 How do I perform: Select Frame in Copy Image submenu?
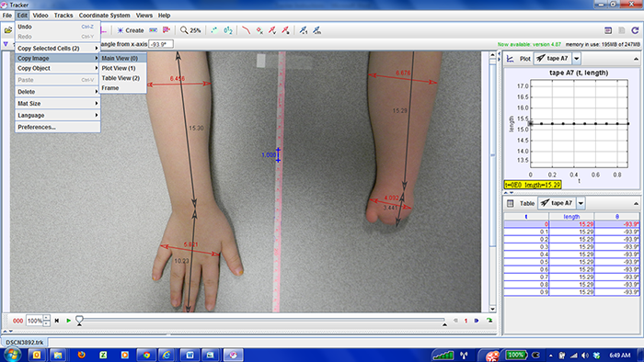(x=122, y=87)
